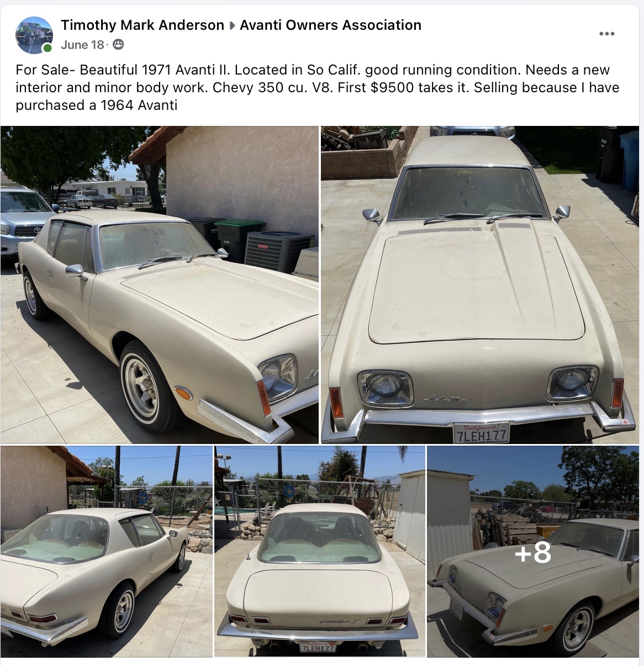Click the group audience icon beside June 18
This screenshot has height=666, width=644.
pos(118,45)
